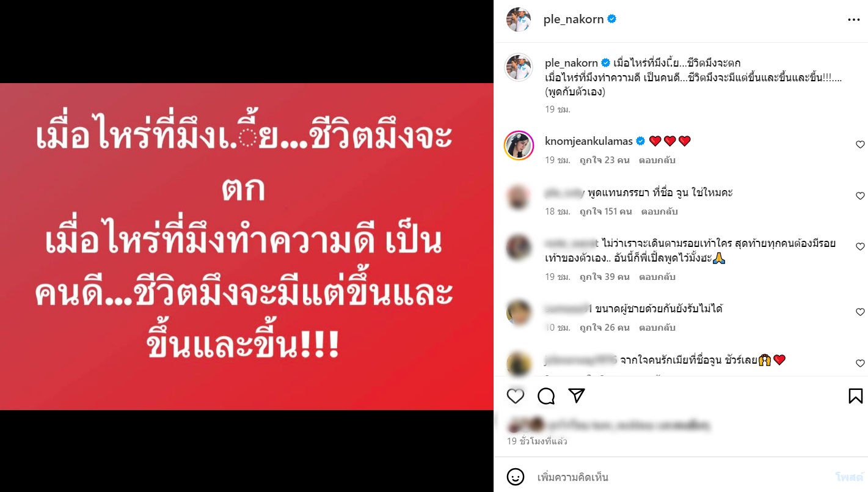Open knomjeankulamas story ring avatar

[x=519, y=145]
